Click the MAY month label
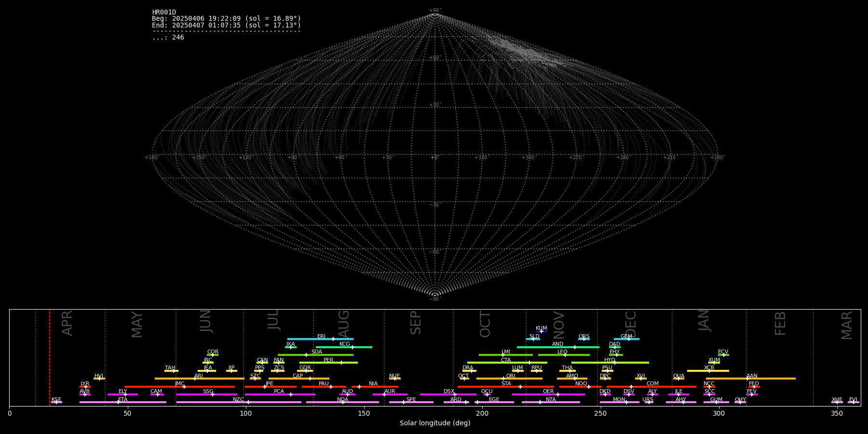Screen dimensions: 868x434 137,325
